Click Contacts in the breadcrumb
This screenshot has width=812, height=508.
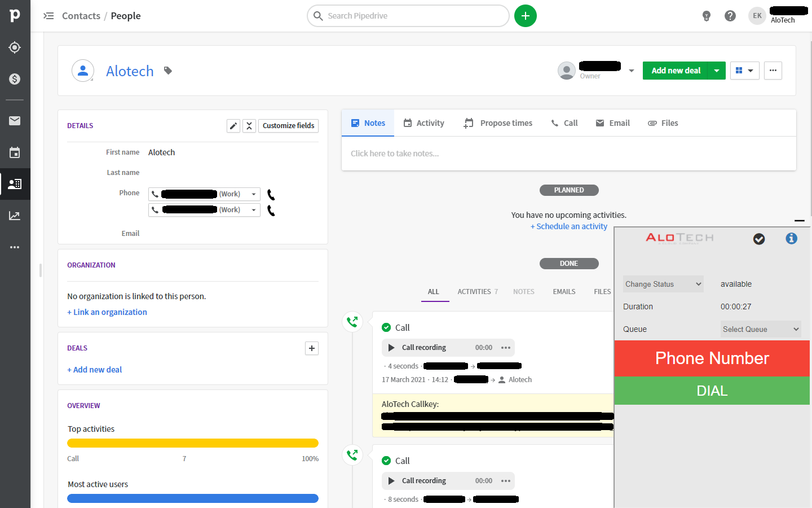coord(81,16)
